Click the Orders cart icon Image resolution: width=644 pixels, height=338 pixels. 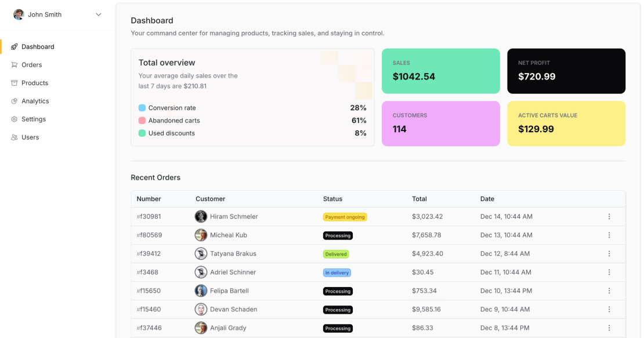click(15, 65)
